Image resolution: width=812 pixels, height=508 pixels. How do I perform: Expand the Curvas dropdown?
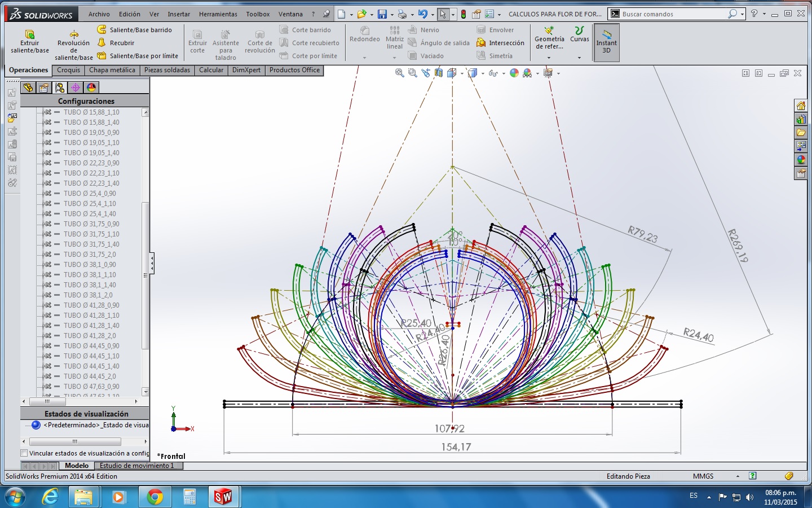click(x=579, y=58)
